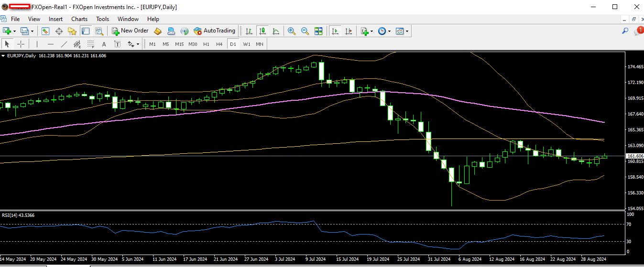Viewport: 644px width, 267px height.
Task: Open the Indicators dropdown arrow
Action: 372,31
